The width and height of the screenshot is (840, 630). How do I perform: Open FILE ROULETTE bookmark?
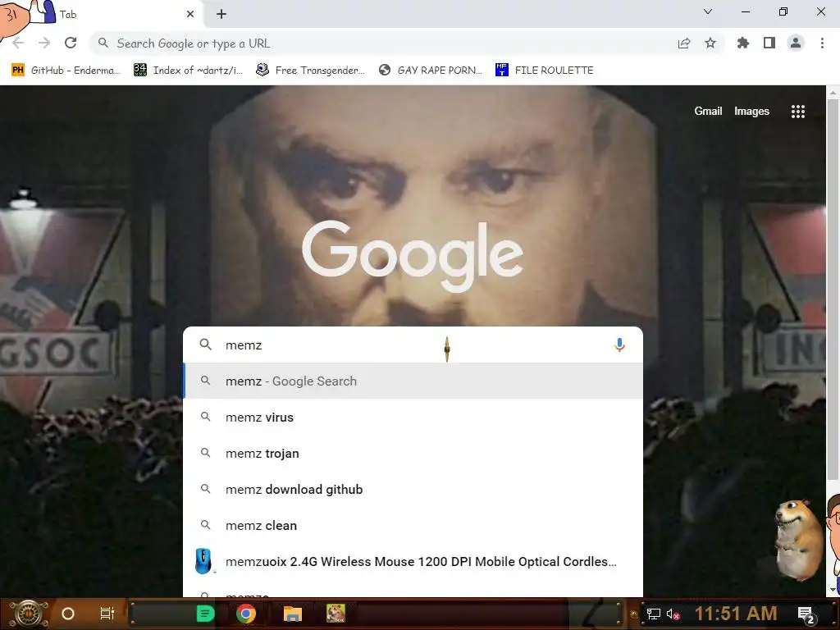pyautogui.click(x=545, y=71)
